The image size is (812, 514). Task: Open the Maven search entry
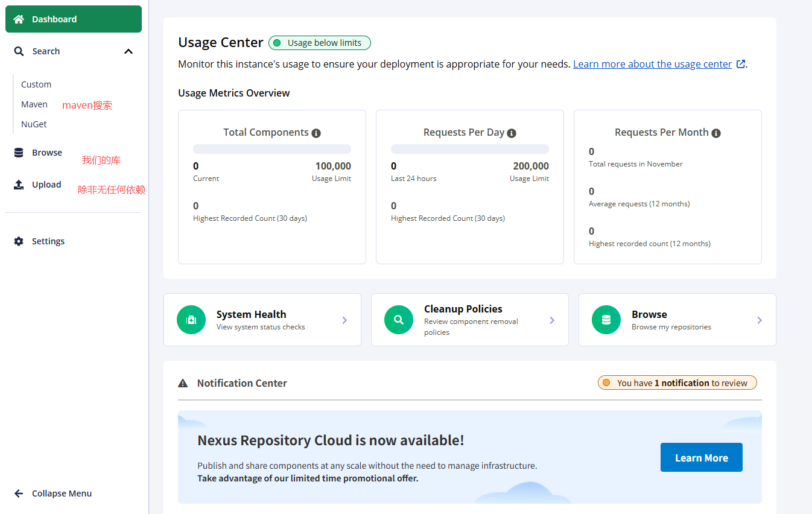coord(34,104)
